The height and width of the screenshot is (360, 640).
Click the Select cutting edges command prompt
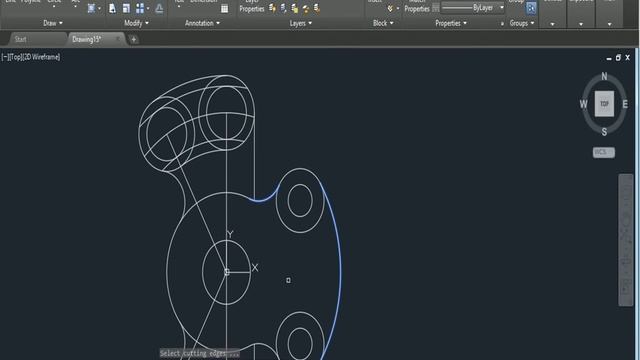click(200, 353)
